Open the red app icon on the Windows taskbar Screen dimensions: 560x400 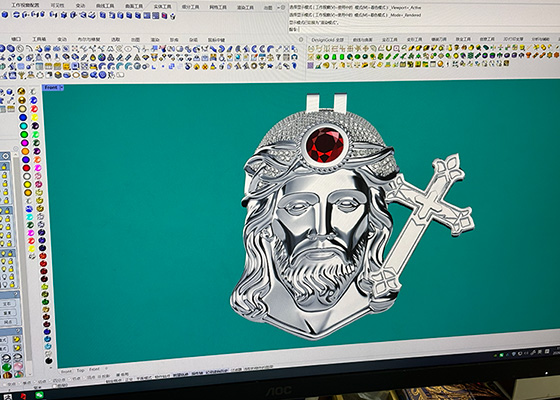point(23,396)
